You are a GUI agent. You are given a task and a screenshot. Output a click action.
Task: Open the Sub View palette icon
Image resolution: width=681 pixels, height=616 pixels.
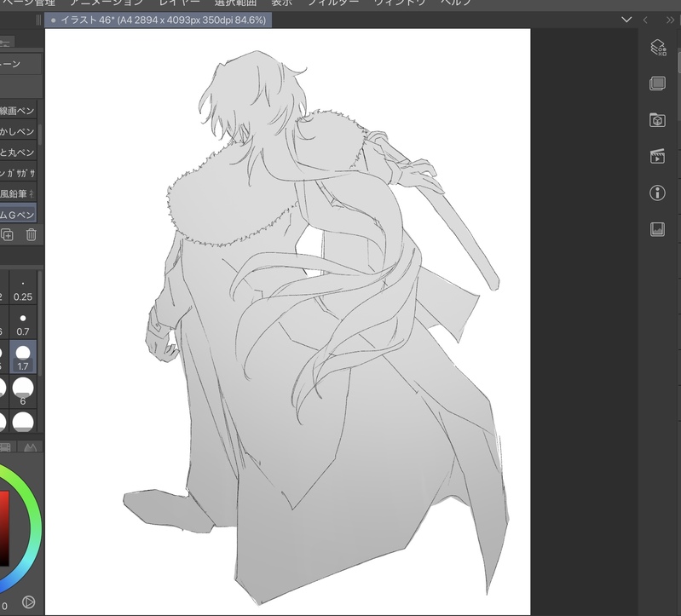coord(657,83)
